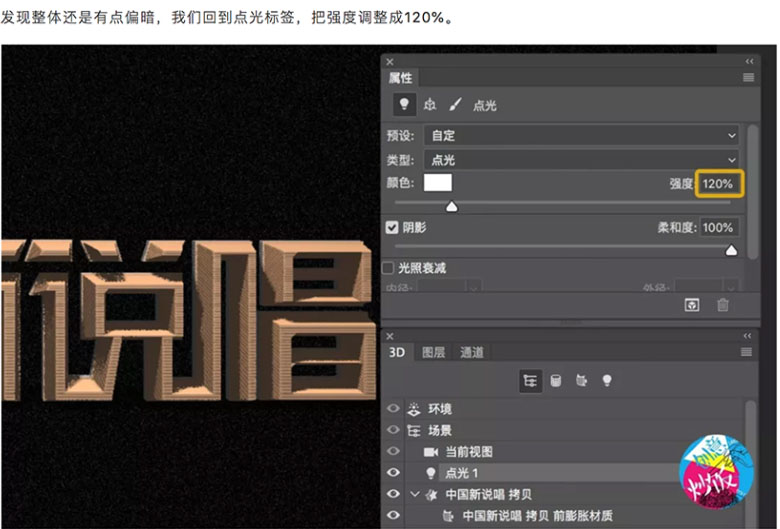
Task: Switch to the 图层 tab
Action: click(x=433, y=352)
